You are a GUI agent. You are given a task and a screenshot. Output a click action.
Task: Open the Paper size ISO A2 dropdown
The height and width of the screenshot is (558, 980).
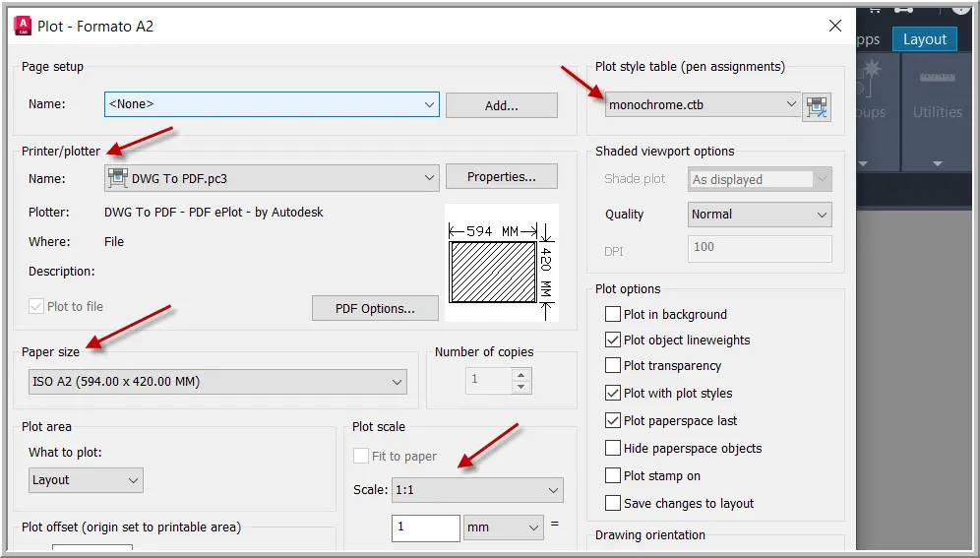point(217,382)
